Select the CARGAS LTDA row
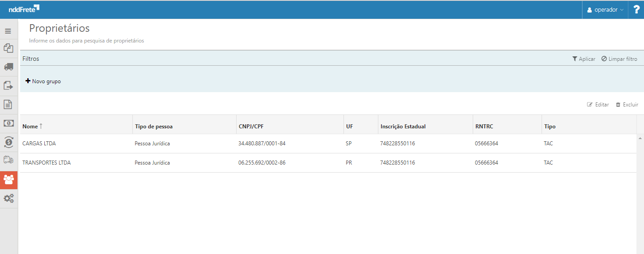The width and height of the screenshot is (644, 254). 39,144
